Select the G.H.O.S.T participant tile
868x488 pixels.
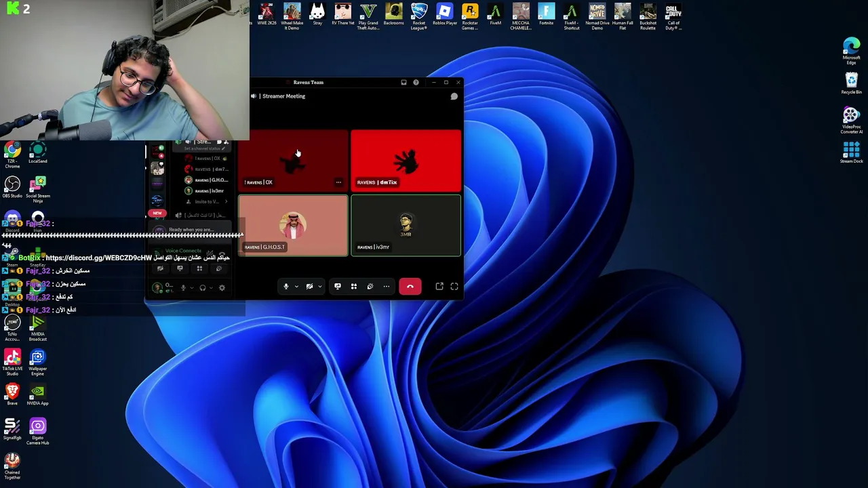click(293, 226)
